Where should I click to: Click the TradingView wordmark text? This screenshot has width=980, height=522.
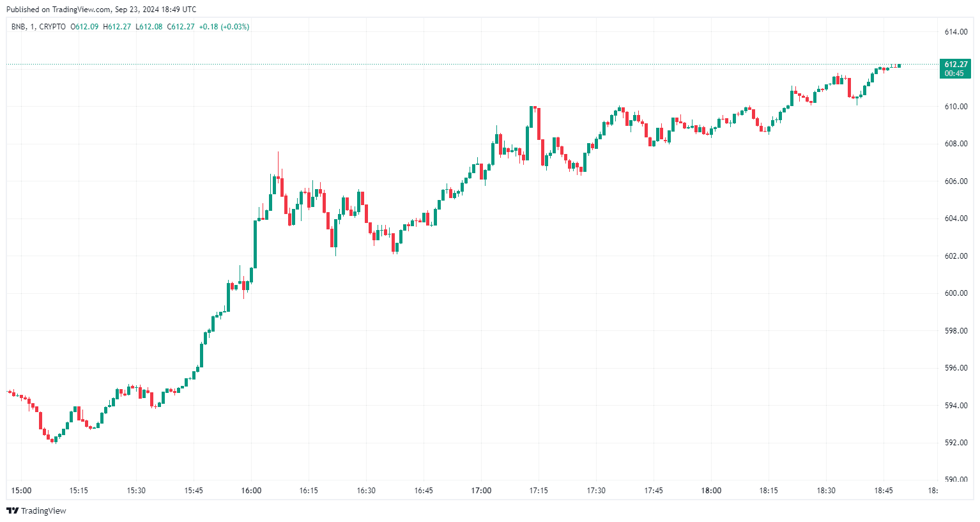click(43, 510)
